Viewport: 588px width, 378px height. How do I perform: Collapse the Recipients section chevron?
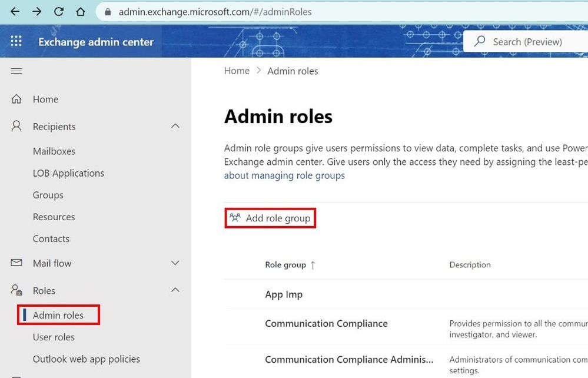tap(175, 126)
